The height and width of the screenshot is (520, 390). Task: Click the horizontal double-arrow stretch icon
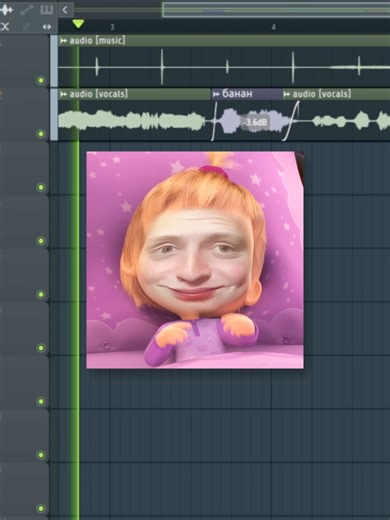click(47, 27)
